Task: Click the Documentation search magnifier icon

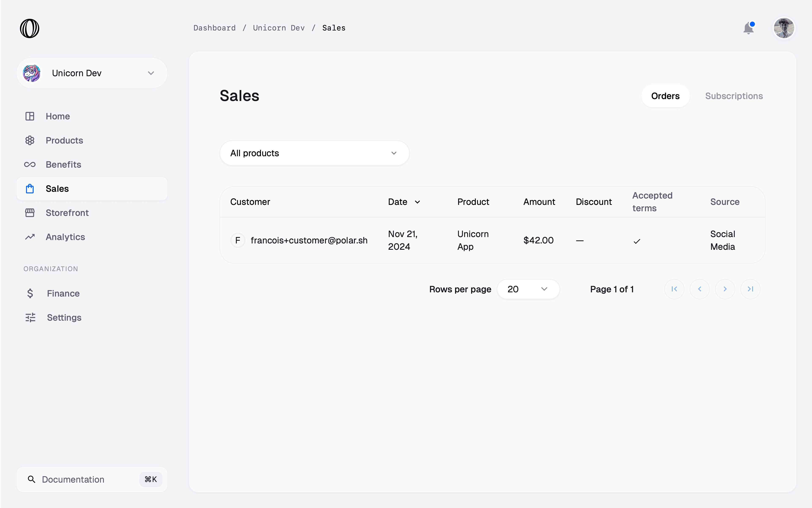Action: pos(32,479)
